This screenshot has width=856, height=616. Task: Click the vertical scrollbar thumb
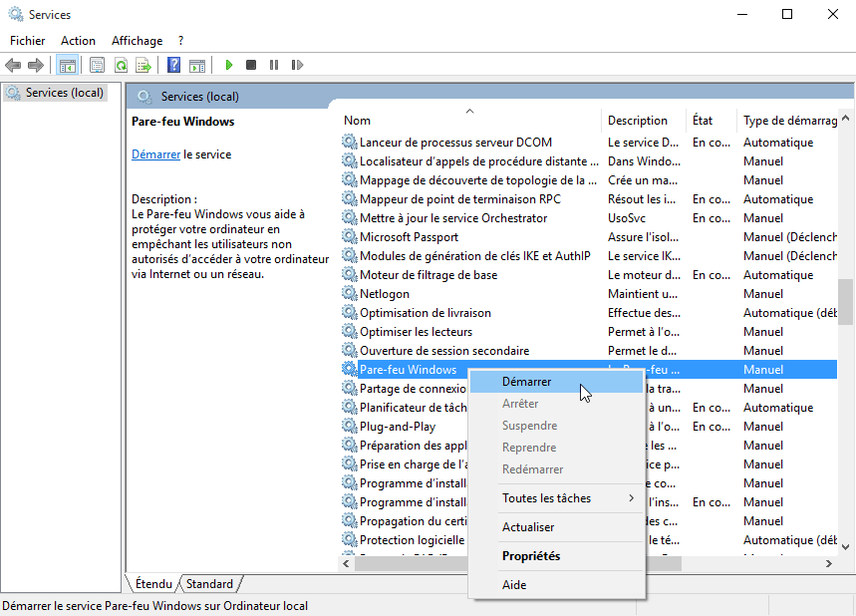pos(846,302)
